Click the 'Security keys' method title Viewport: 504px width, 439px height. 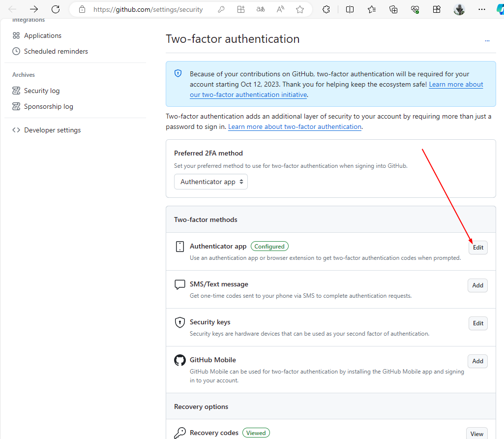pos(210,322)
